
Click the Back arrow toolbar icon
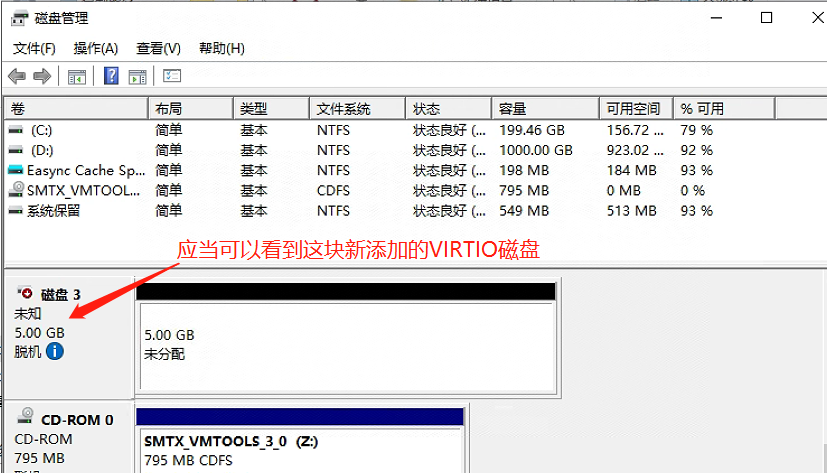(x=16, y=76)
